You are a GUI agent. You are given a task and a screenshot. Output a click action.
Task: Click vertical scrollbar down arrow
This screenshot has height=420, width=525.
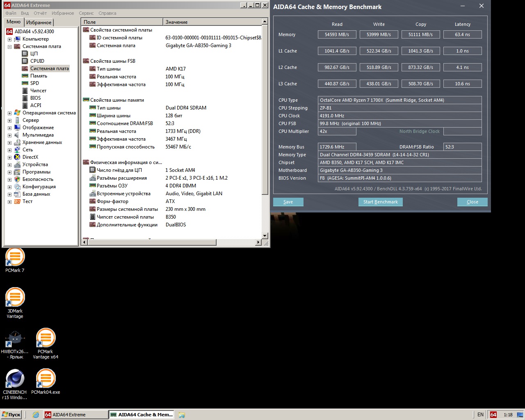(x=265, y=236)
